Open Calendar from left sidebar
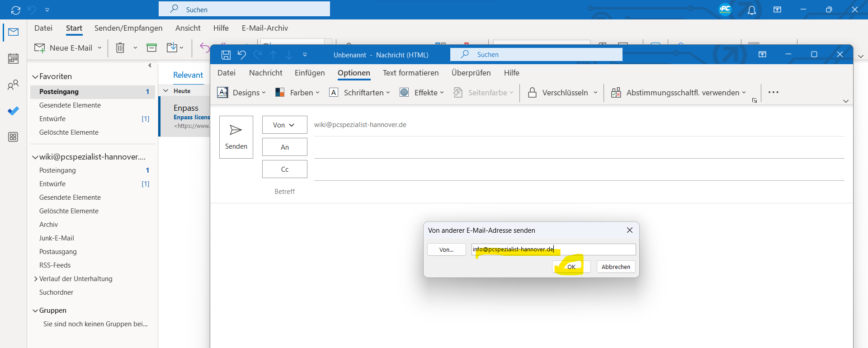Screen dimensions: 868x348 point(13,58)
